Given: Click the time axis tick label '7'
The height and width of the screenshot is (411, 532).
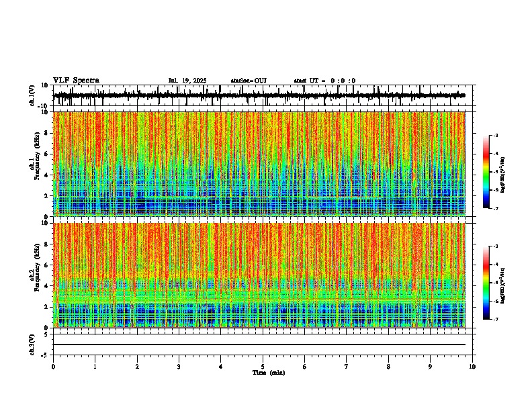Looking at the screenshot, I should [x=347, y=367].
